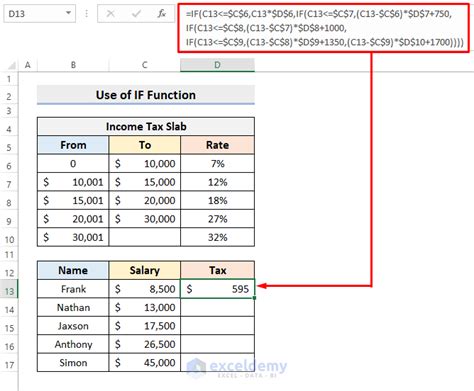
Task: Click the Select All corner triangle
Action: point(11,65)
